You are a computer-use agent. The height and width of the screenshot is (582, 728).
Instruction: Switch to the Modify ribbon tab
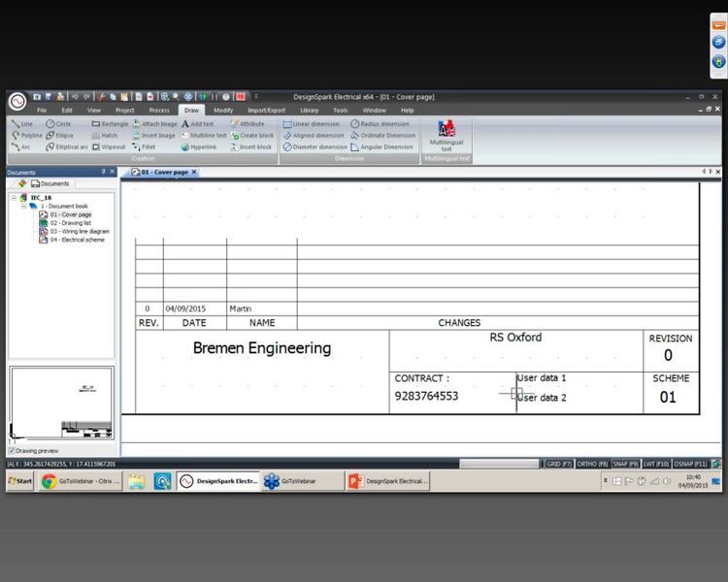[x=223, y=111]
